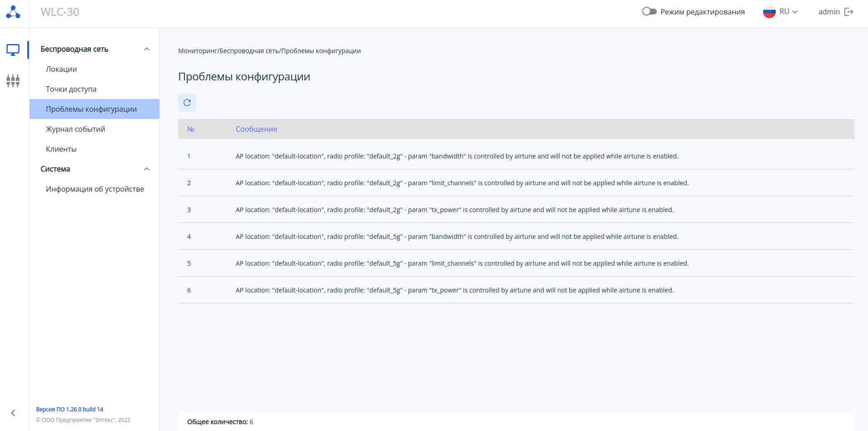Click the Russian flag icon

(769, 12)
